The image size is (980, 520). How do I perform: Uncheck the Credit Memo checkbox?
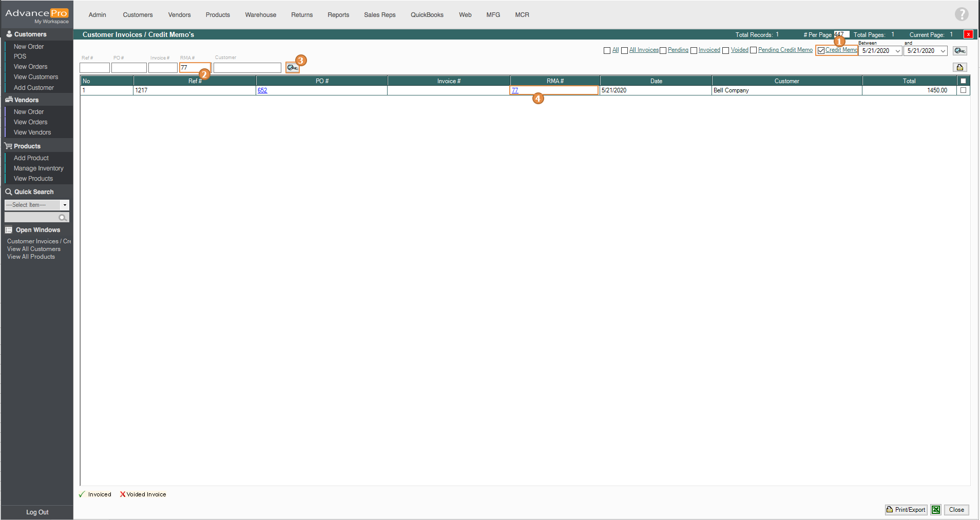point(821,50)
